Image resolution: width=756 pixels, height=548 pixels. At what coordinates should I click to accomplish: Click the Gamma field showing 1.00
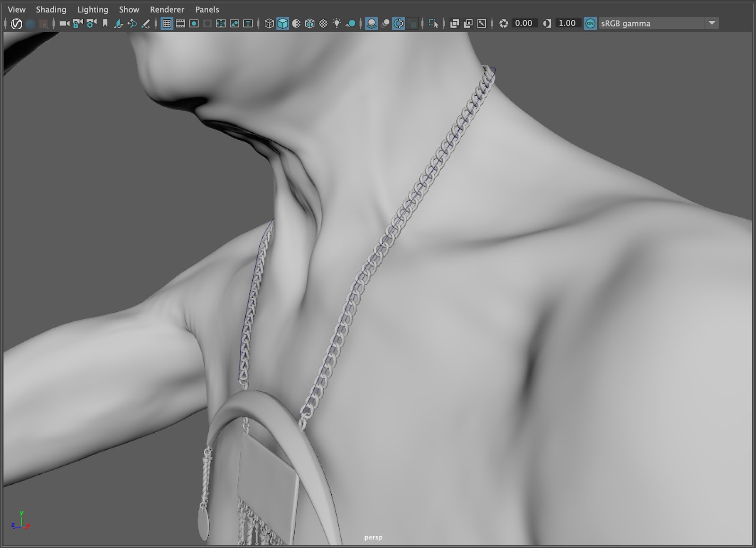pos(567,23)
